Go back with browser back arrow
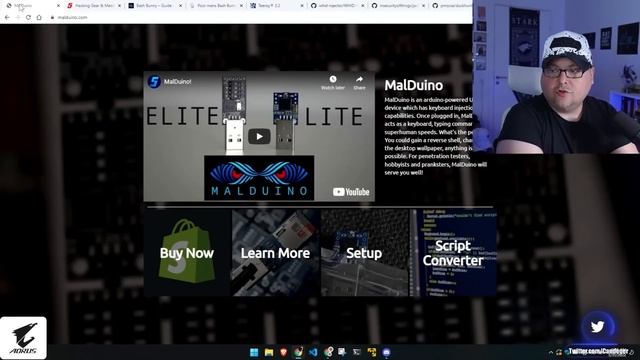640x360 pixels. coord(7,18)
